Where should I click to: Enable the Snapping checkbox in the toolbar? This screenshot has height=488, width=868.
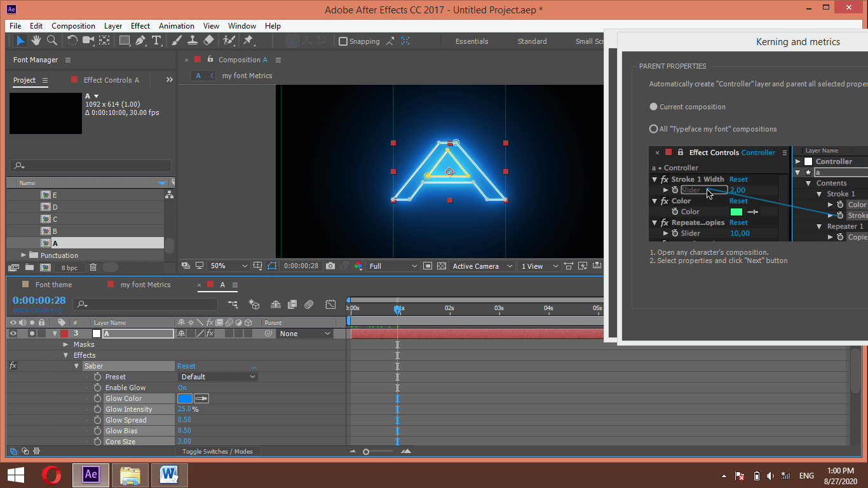coord(342,41)
